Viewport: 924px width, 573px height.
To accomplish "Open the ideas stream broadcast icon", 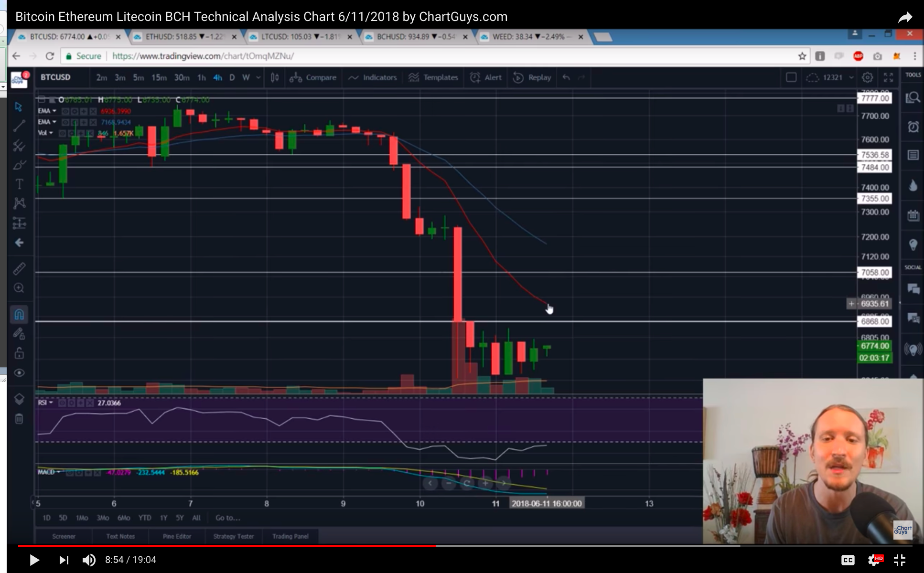I will [x=913, y=350].
